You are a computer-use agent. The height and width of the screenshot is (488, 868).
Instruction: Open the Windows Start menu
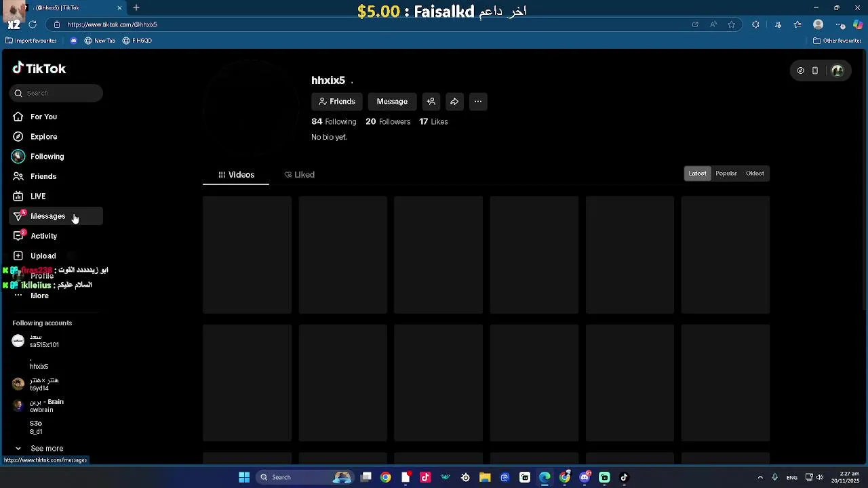244,477
